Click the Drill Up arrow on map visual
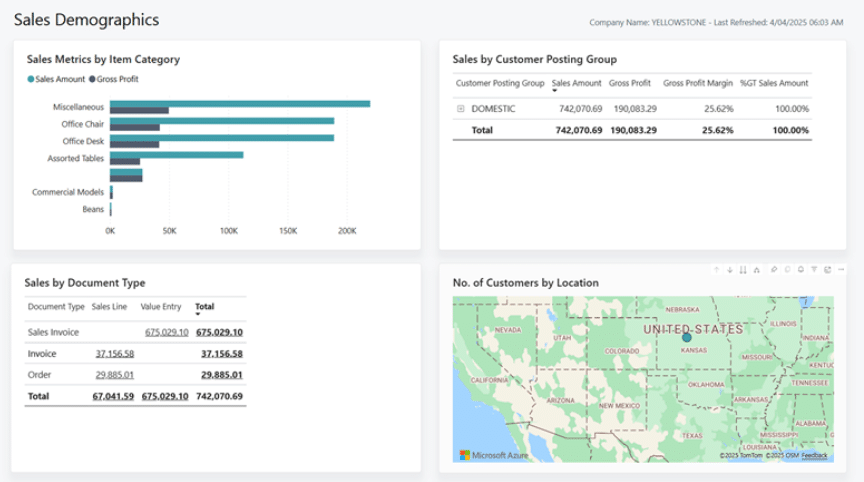The height and width of the screenshot is (482, 864). coord(717,270)
